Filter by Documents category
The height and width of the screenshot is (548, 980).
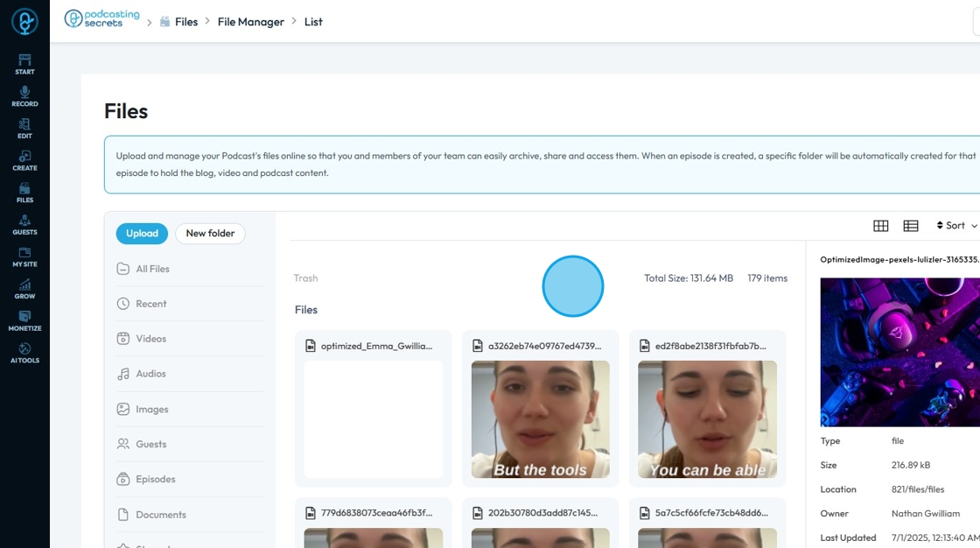pos(190,515)
